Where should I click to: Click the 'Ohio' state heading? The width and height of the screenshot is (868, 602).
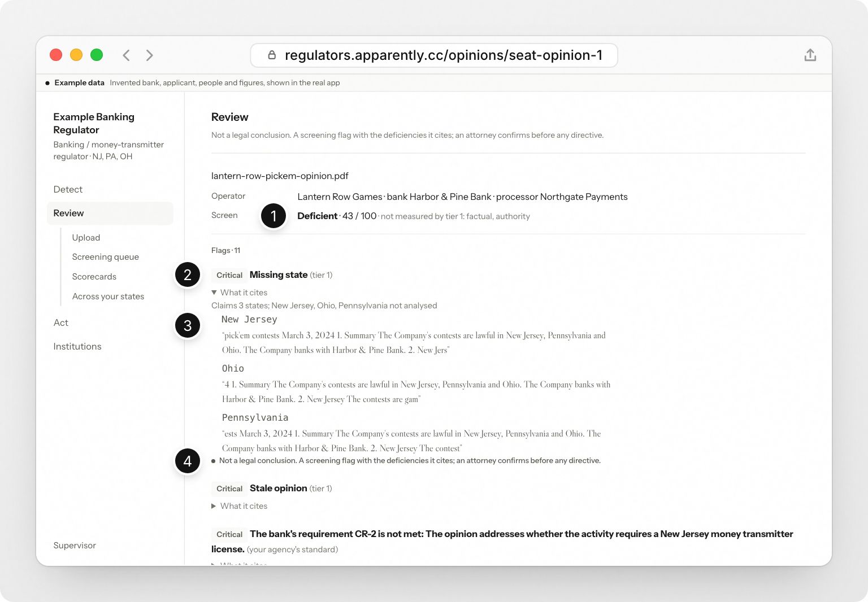click(x=233, y=369)
